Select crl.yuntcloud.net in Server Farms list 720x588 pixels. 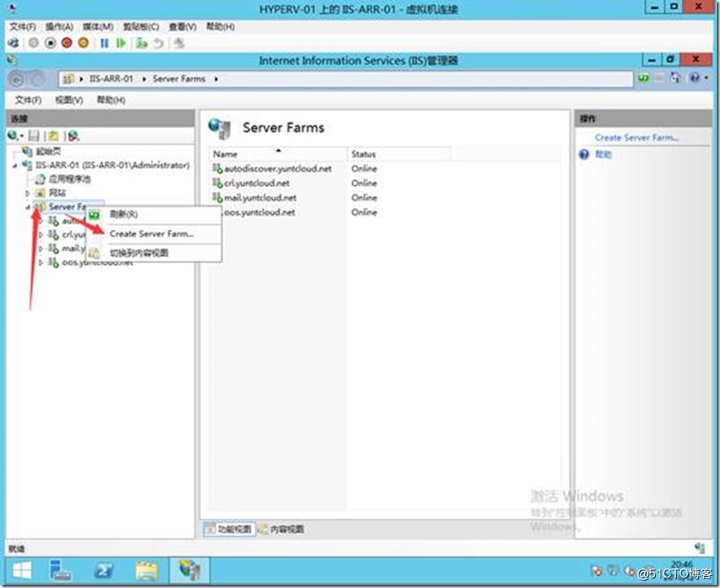point(256,183)
